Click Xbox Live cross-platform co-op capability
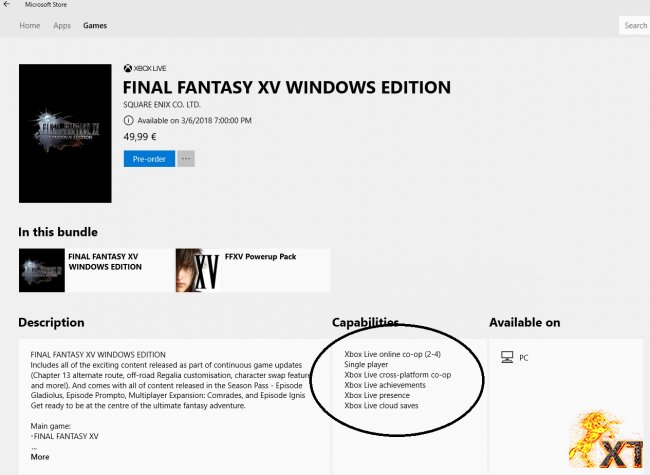 (x=398, y=375)
